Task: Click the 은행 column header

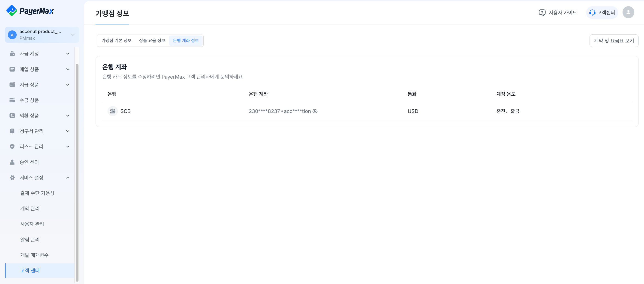Action: coord(112,94)
